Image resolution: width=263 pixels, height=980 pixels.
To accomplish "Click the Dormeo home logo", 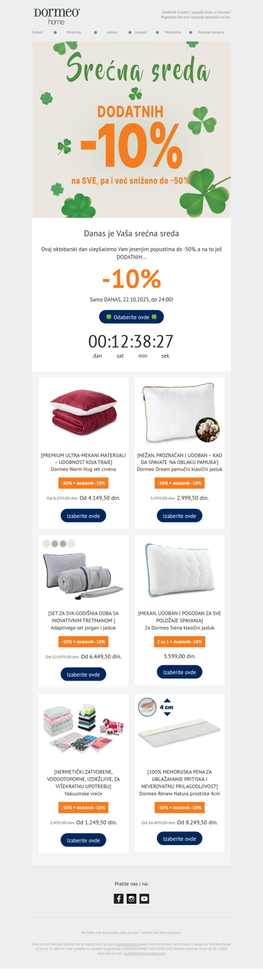I will [57, 16].
